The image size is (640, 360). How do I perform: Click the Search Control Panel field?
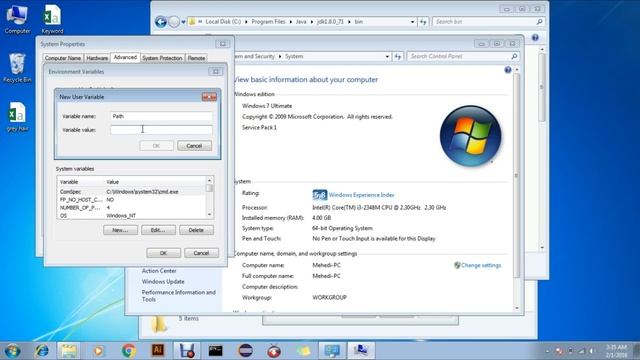tap(458, 56)
